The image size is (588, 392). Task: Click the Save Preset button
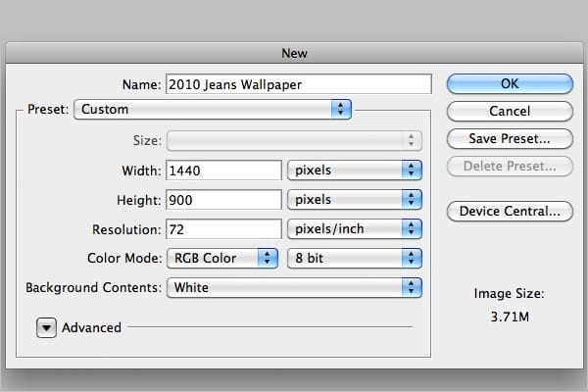tap(510, 139)
